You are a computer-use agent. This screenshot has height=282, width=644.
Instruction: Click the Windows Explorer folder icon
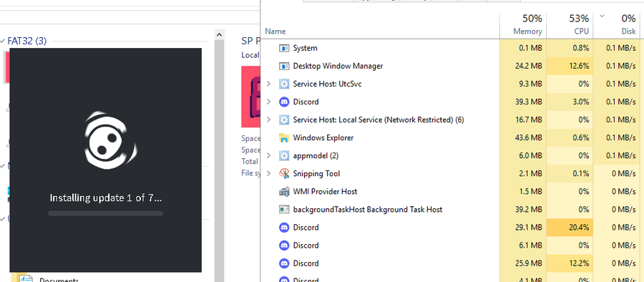[284, 137]
